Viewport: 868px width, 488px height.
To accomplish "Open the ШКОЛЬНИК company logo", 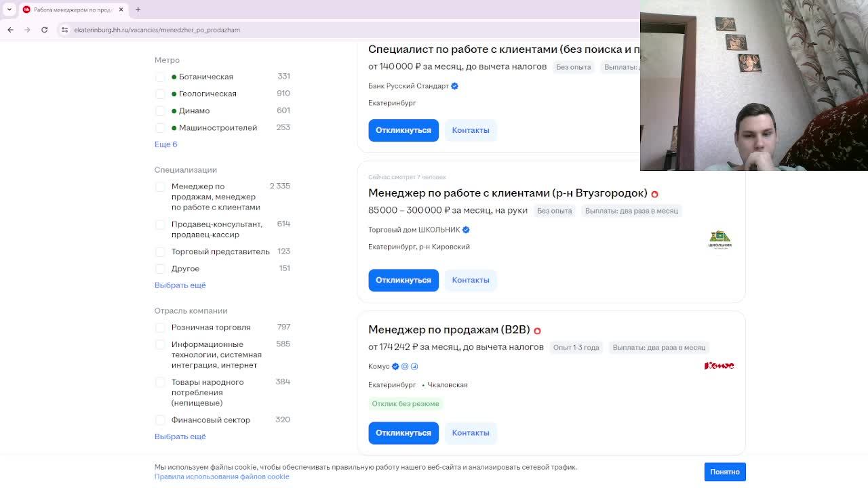I will (719, 239).
